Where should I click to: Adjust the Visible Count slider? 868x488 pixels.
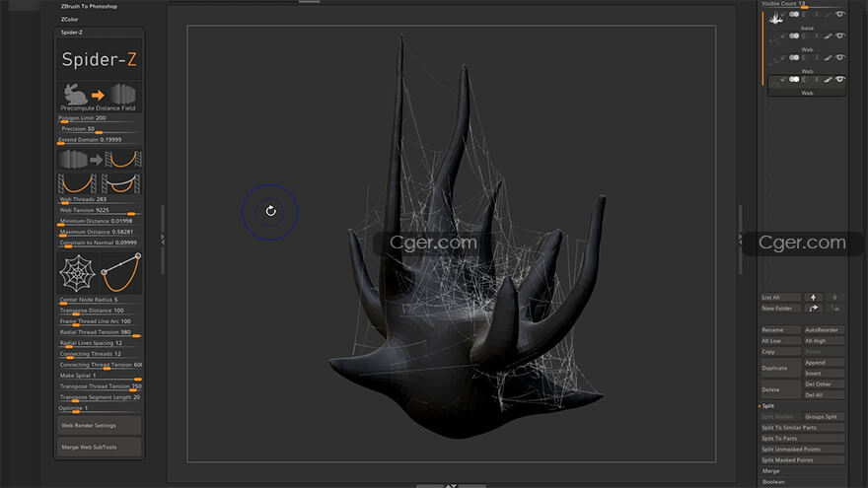[x=803, y=4]
